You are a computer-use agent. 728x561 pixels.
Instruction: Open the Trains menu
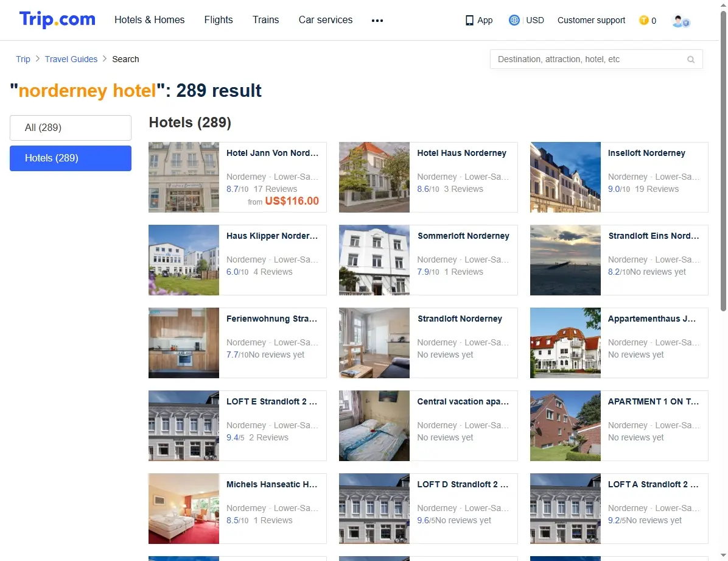tap(265, 20)
